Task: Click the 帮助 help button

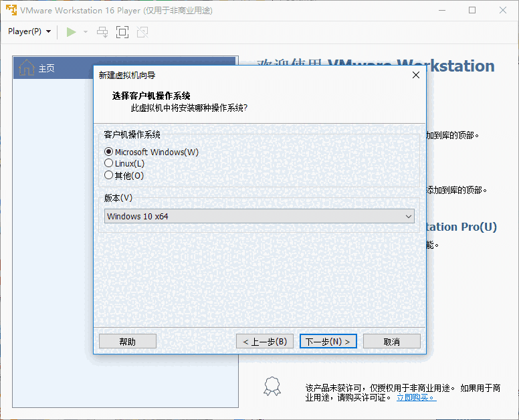Action: pyautogui.click(x=128, y=341)
